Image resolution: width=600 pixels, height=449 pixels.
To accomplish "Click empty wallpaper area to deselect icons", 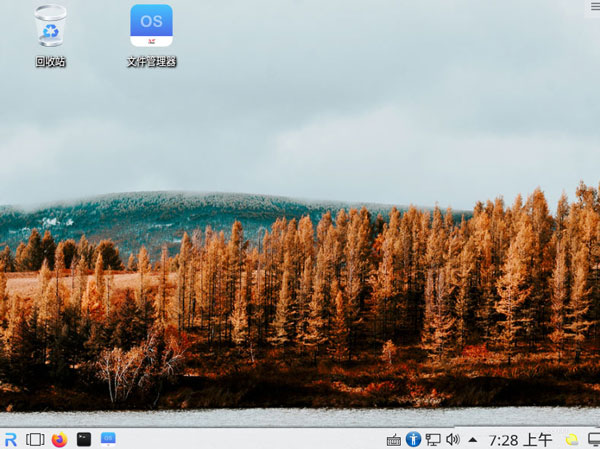I will (306, 115).
